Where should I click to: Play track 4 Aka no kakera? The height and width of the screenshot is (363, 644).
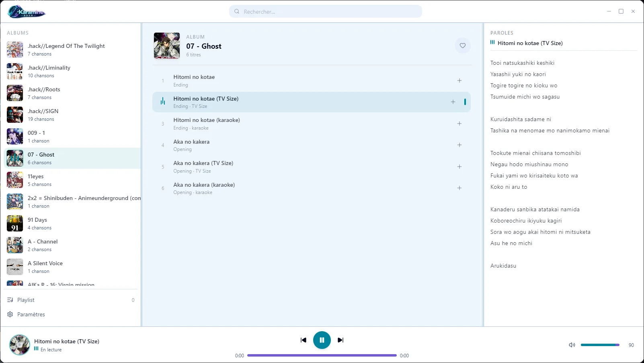pyautogui.click(x=312, y=145)
